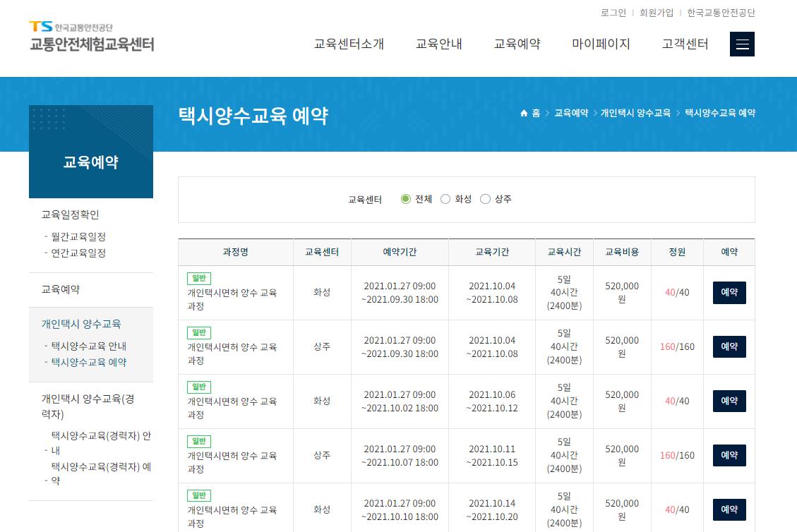
Task: Open 개인택시 양수교육(경력자) sidebar section
Action: pyautogui.click(x=88, y=406)
